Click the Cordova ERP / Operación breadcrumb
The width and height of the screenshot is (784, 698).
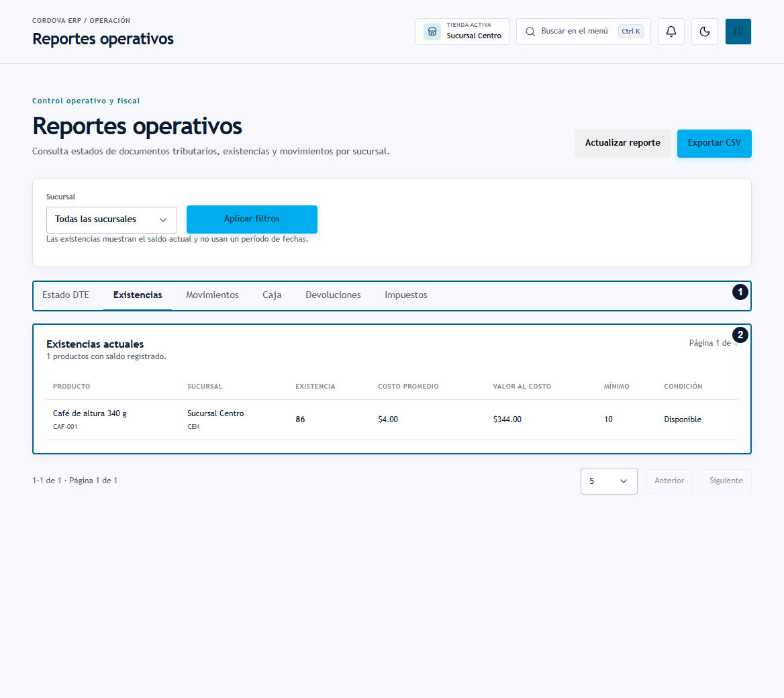81,21
